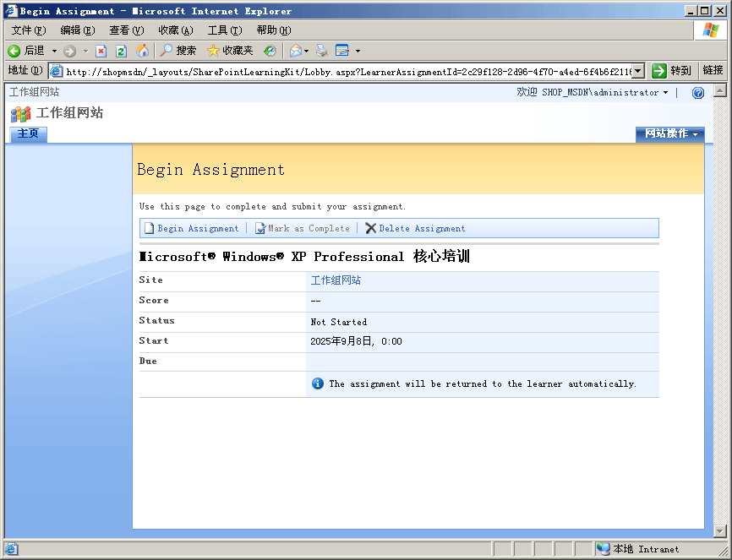Click the Stop loading icon
This screenshot has width=732, height=560.
pyautogui.click(x=101, y=51)
